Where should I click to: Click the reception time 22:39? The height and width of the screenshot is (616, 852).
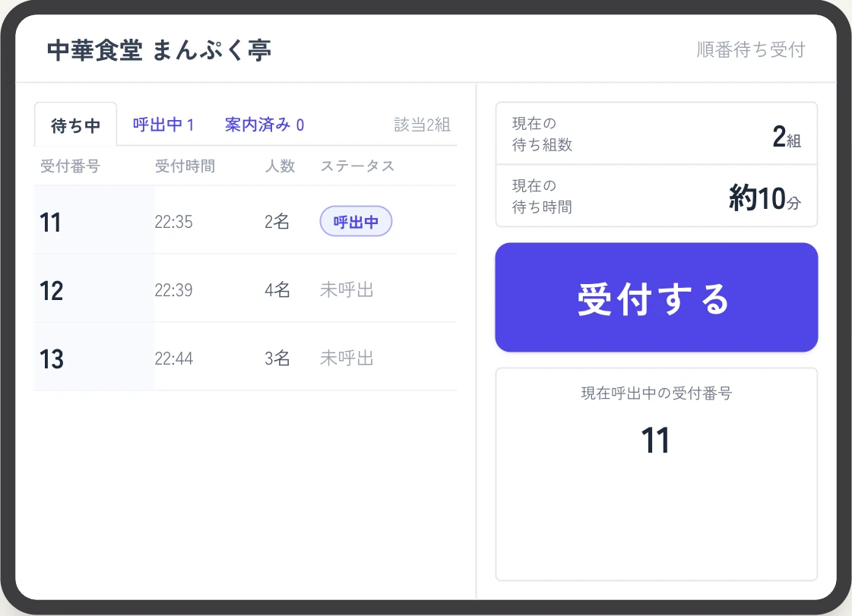(173, 290)
